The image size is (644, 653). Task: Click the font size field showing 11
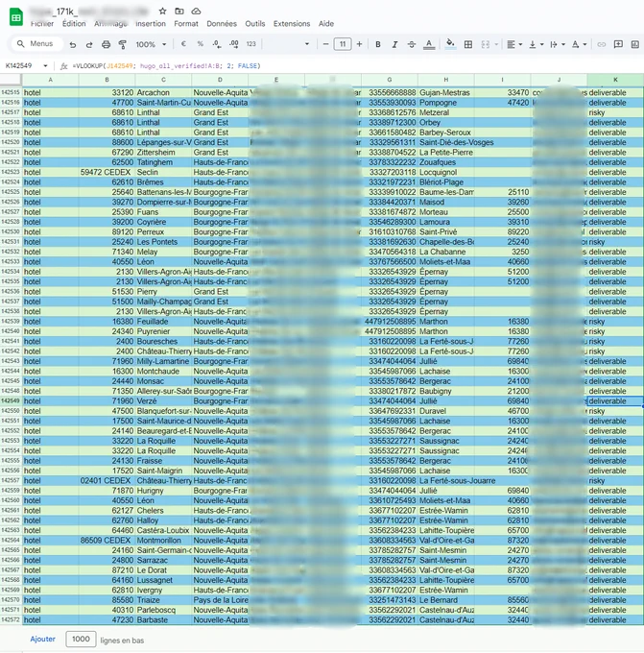point(343,44)
